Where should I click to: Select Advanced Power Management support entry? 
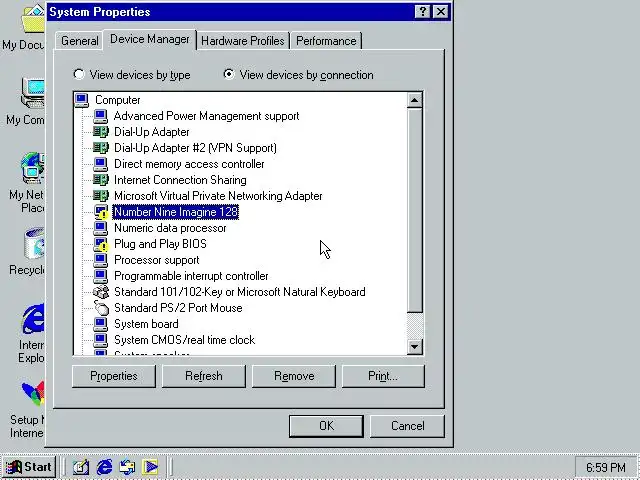[x=207, y=116]
